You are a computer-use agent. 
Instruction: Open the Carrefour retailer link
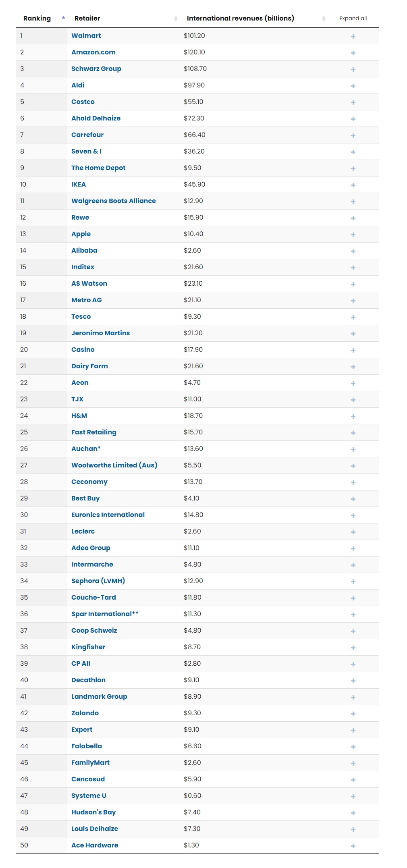(87, 135)
